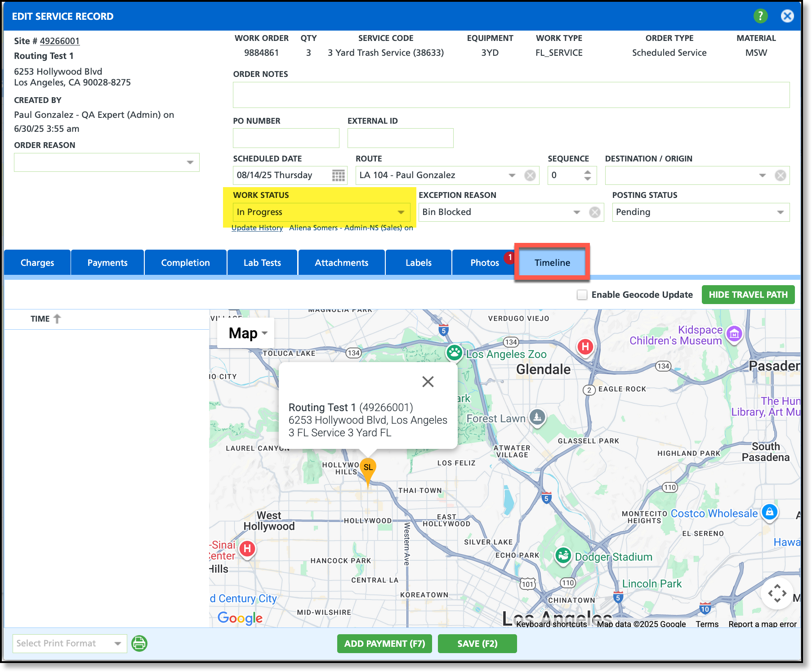Image resolution: width=812 pixels, height=672 pixels.
Task: Click service code 3 Yard Trash Service (38633)
Action: [x=386, y=53]
